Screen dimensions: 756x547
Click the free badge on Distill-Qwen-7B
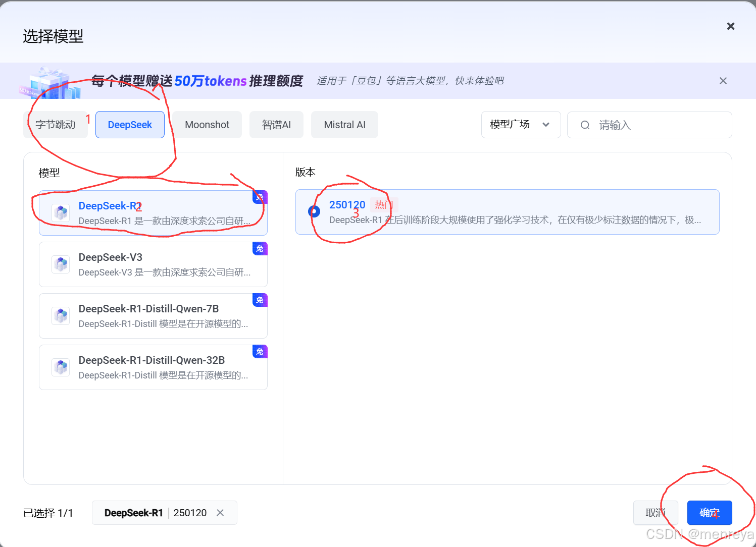point(260,300)
